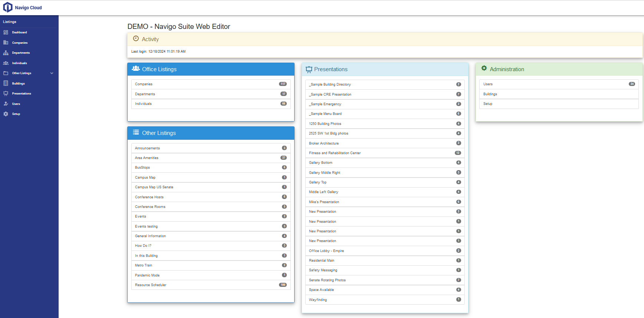The height and width of the screenshot is (318, 644).
Task: Click the Users sidebar icon
Action: coord(6,104)
